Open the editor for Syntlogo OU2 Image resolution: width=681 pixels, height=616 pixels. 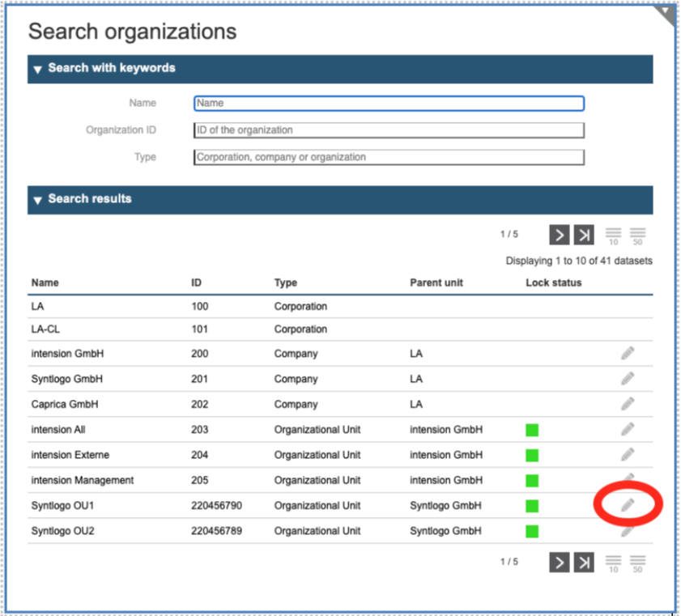click(x=628, y=531)
